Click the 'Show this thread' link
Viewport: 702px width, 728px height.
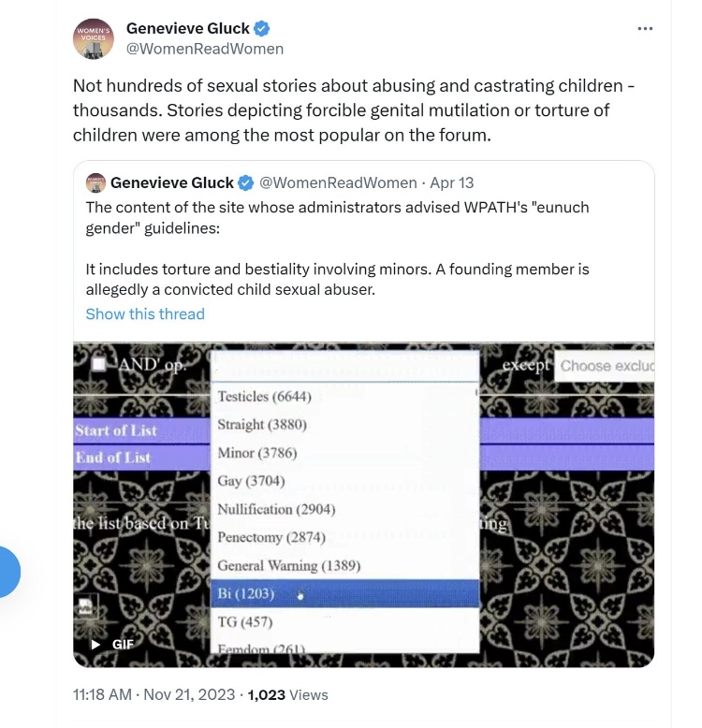point(145,314)
